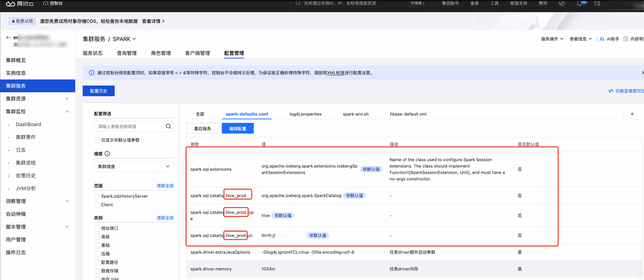Click the icon right of notification bell
This screenshot has height=280, width=644.
pos(597,3)
